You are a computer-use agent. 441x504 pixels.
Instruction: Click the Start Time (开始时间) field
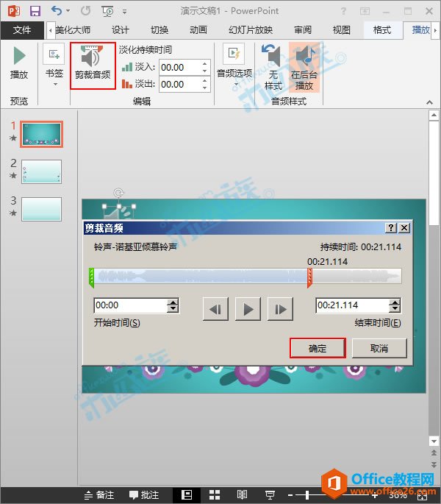[130, 305]
